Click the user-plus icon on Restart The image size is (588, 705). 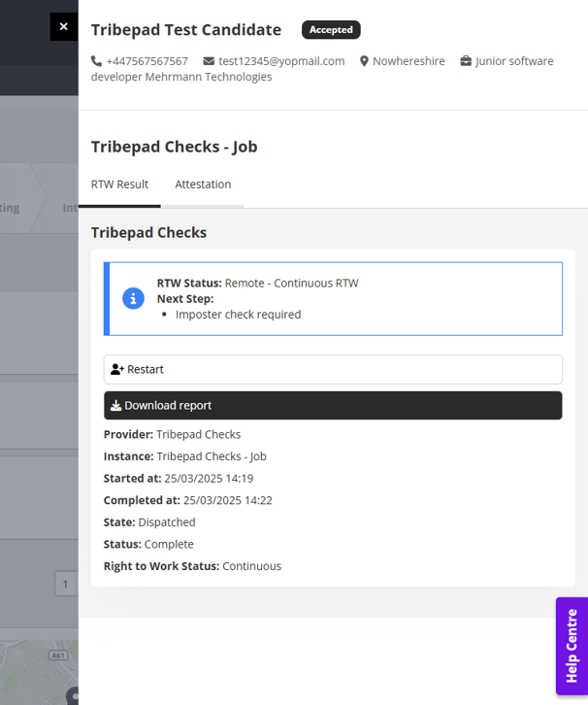117,370
